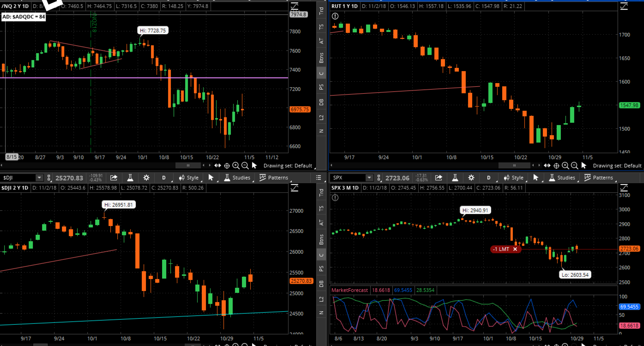
Task: Open the list menu icon in $DJI toolbar
Action: pos(318,178)
